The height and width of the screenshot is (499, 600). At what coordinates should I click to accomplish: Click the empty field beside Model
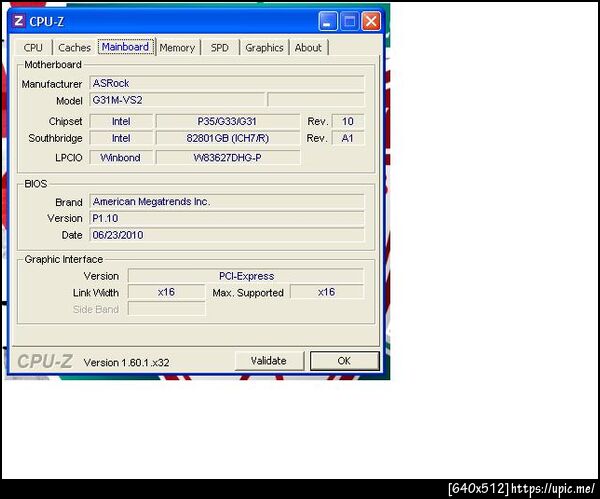tap(316, 100)
